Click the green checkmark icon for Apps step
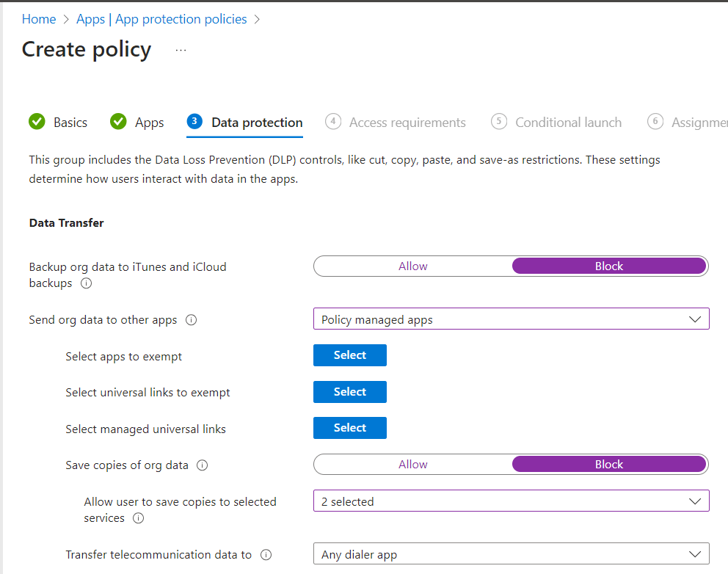 [x=118, y=122]
